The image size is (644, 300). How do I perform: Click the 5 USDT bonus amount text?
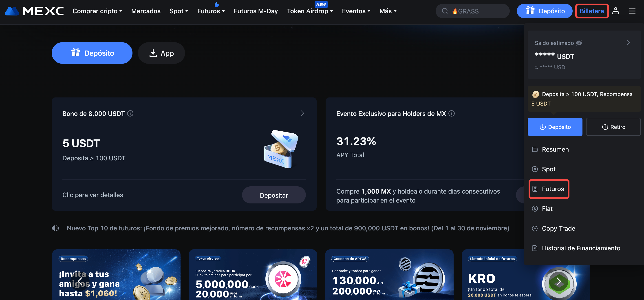81,143
